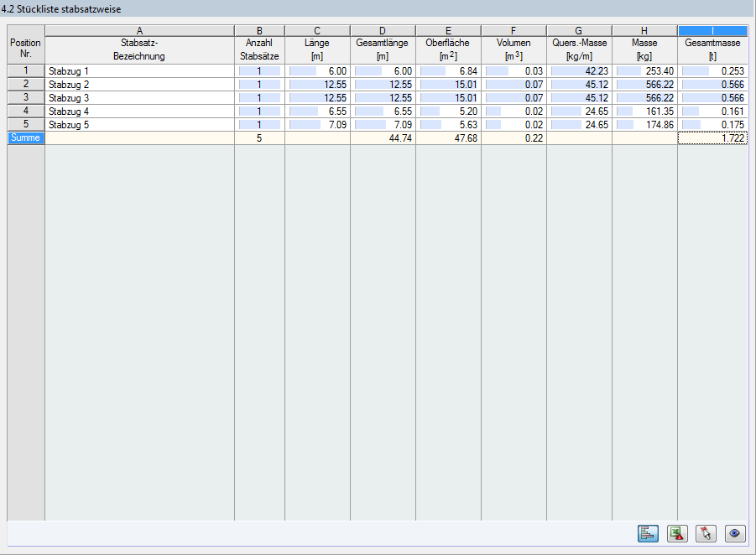The height and width of the screenshot is (555, 756).
Task: Activate the pick-objects-in-graphic pointer tool
Action: pyautogui.click(x=706, y=534)
